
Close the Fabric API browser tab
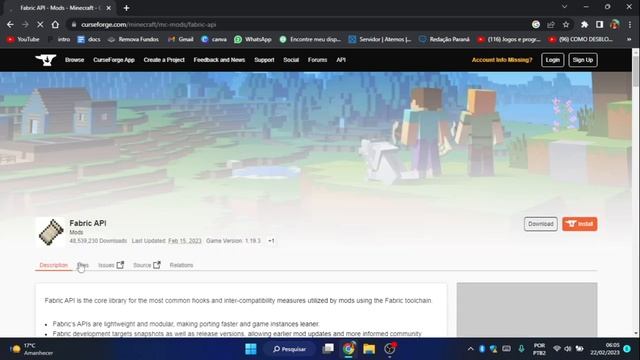109,8
